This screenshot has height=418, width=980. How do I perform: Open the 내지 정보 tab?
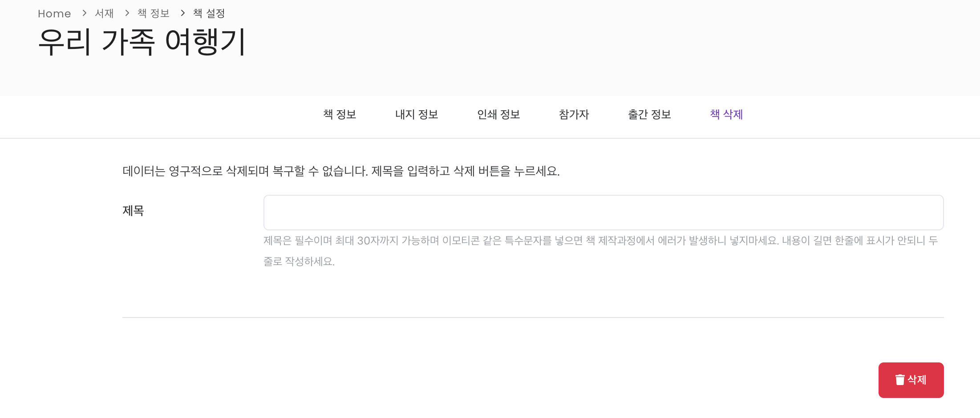click(417, 114)
